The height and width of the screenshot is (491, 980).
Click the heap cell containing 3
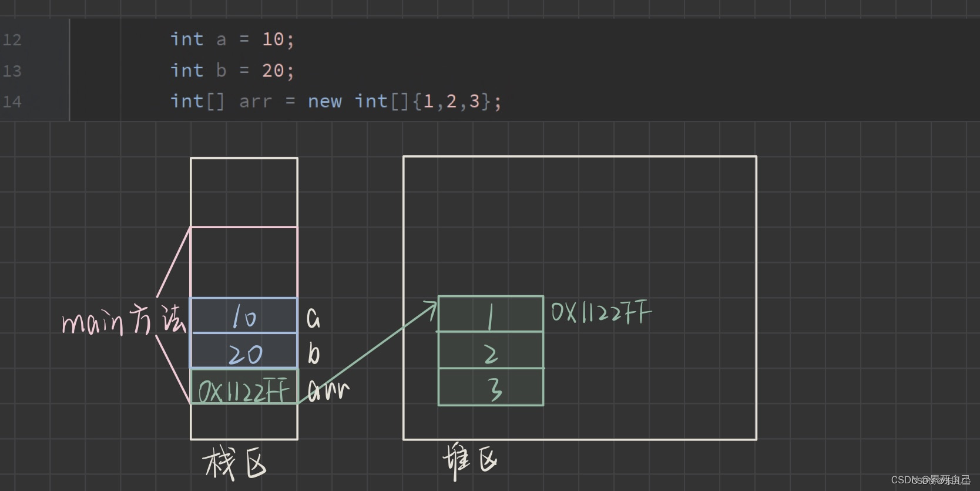[x=491, y=387]
